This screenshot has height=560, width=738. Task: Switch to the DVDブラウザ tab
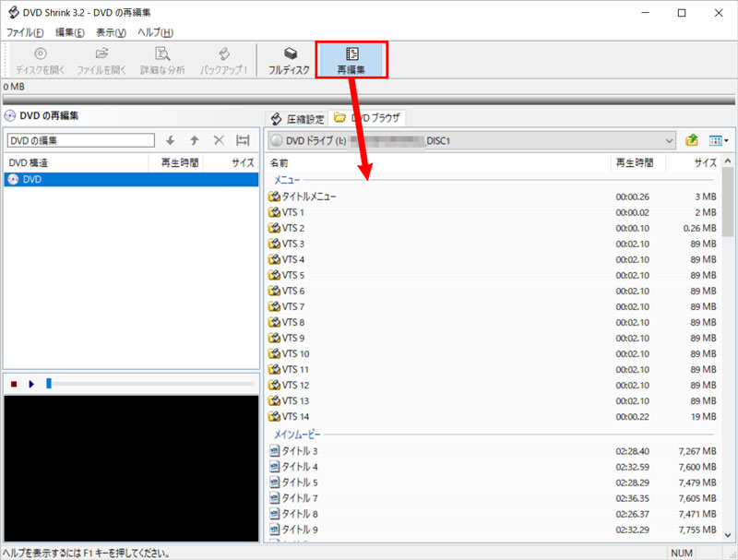point(369,118)
